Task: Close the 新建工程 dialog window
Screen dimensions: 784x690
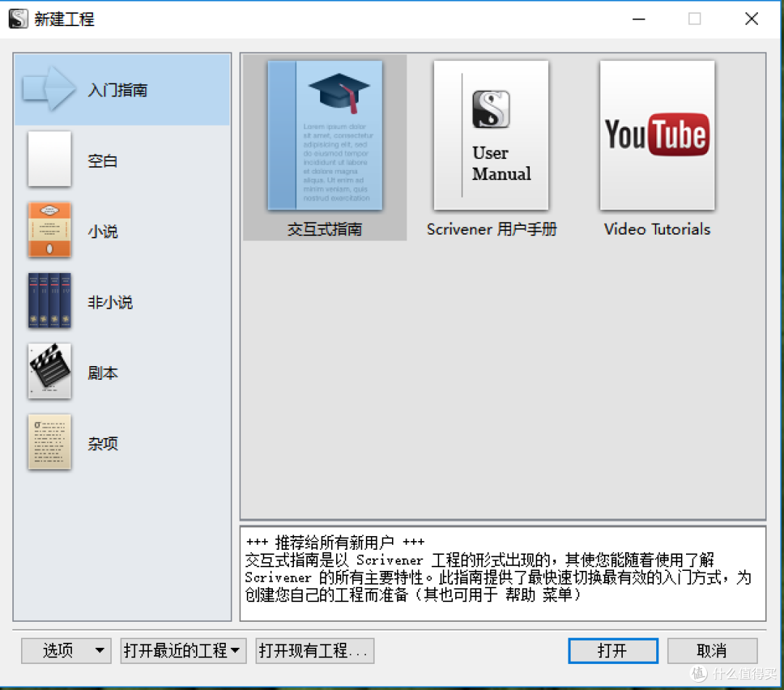Action: tap(751, 19)
